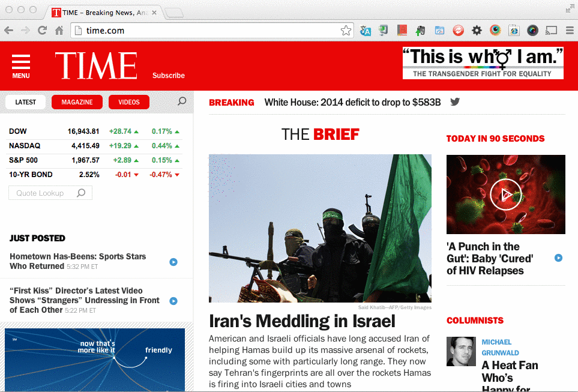The image size is (578, 392).
Task: Click the Subscribe link
Action: click(x=169, y=76)
